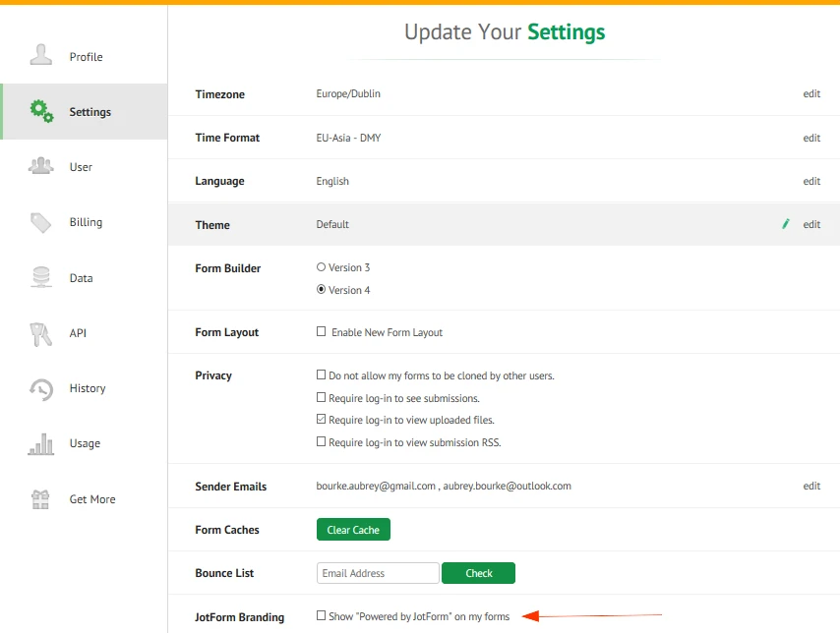Click the User group icon
The image size is (840, 633).
coord(40,166)
